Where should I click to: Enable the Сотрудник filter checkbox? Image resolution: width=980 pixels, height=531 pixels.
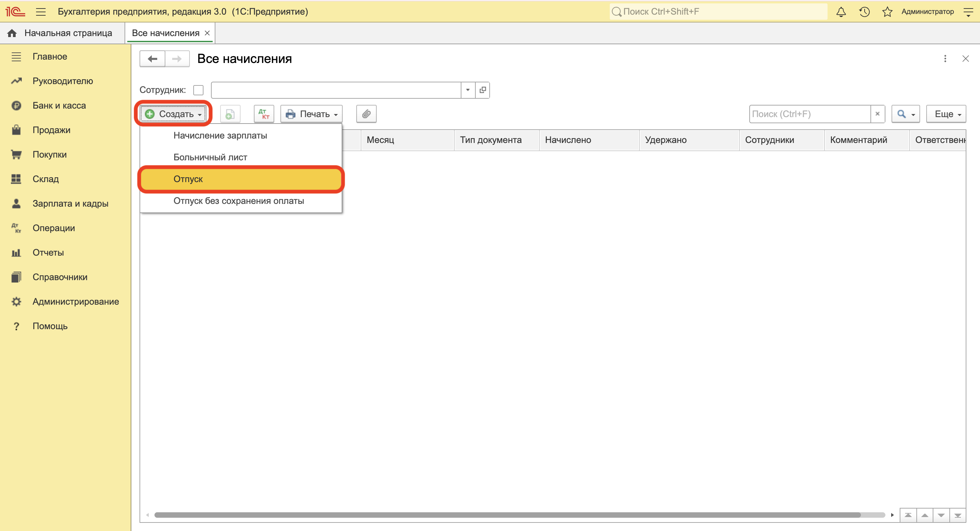coord(198,90)
